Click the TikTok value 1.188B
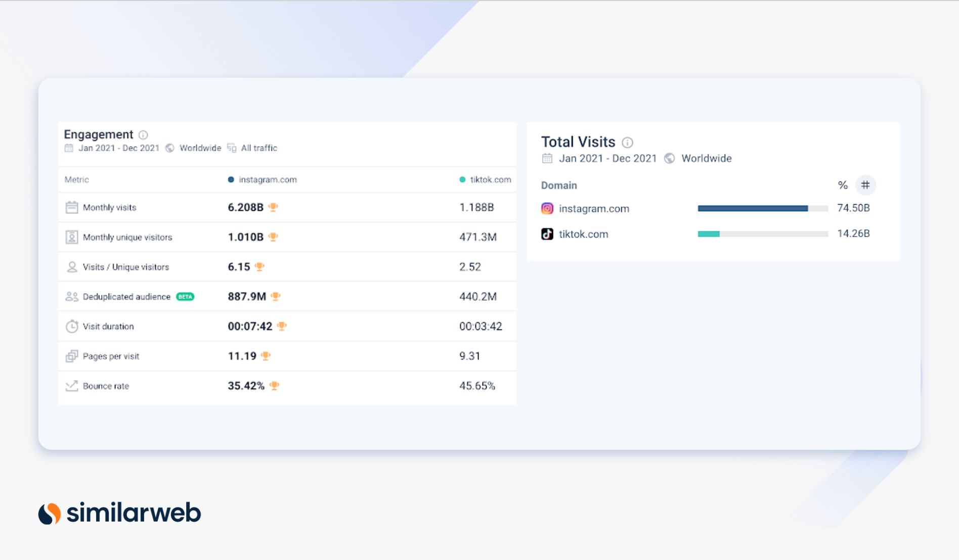 click(476, 207)
